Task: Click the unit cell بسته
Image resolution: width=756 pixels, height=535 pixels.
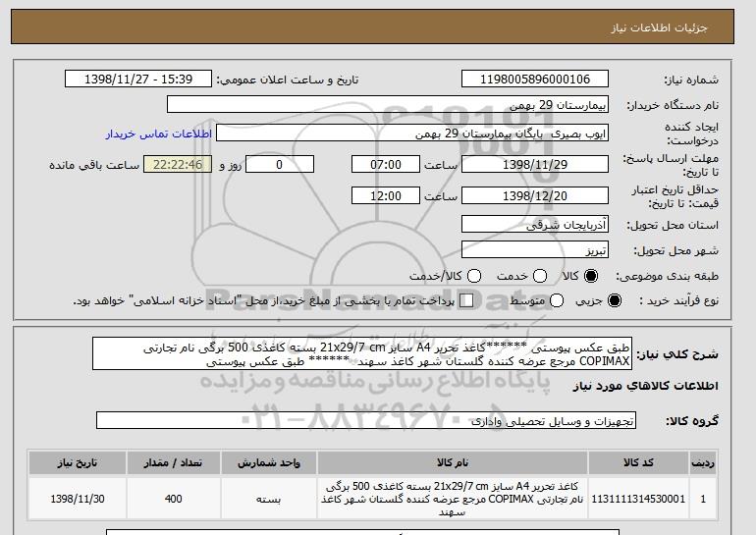Action: pos(269,499)
